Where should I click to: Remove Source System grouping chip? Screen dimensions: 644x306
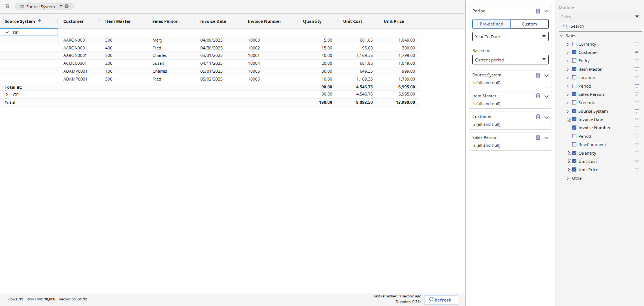(x=67, y=6)
